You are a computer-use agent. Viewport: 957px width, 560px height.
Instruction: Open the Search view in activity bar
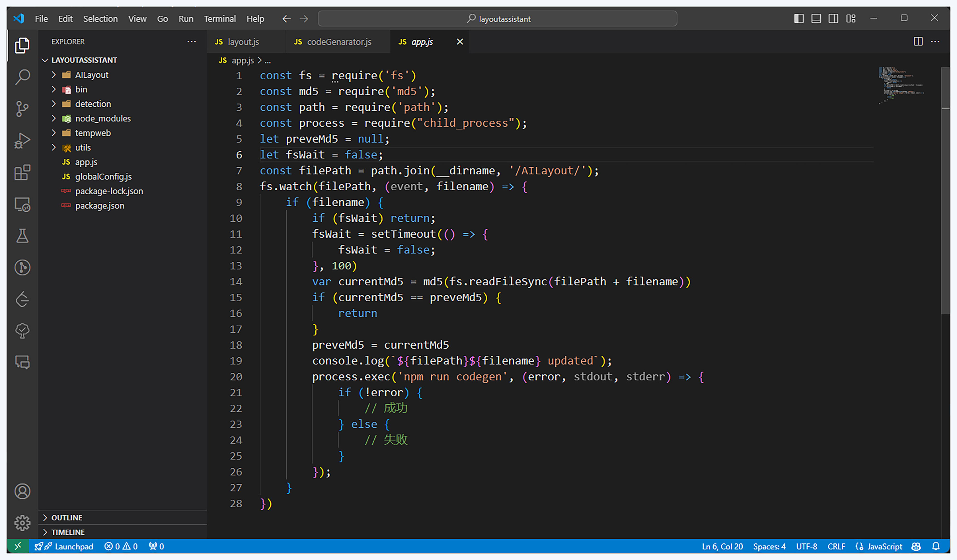click(22, 77)
